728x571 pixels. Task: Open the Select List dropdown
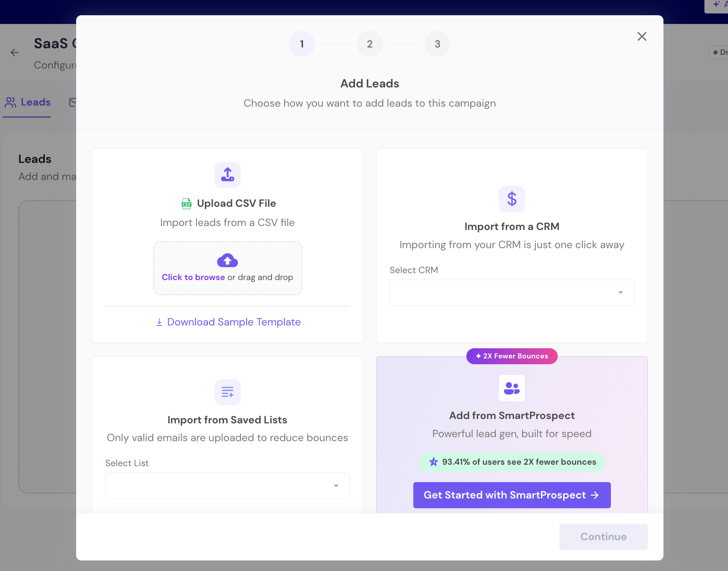[x=227, y=485]
